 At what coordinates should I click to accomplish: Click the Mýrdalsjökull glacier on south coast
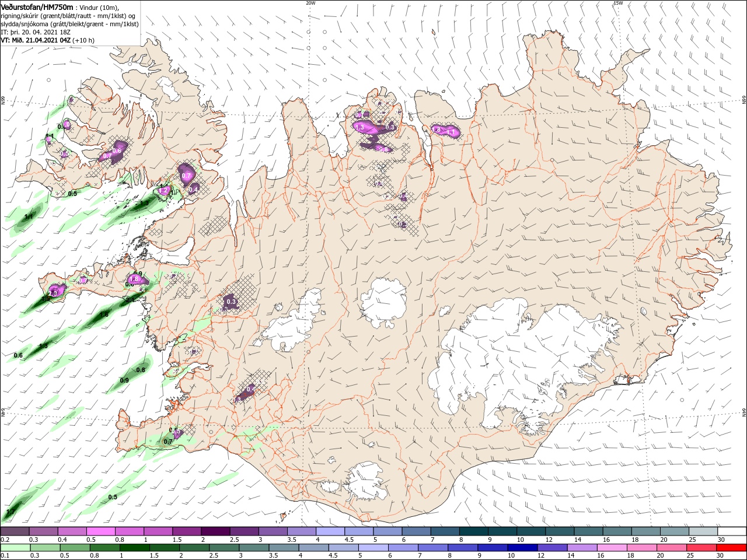pyautogui.click(x=366, y=481)
